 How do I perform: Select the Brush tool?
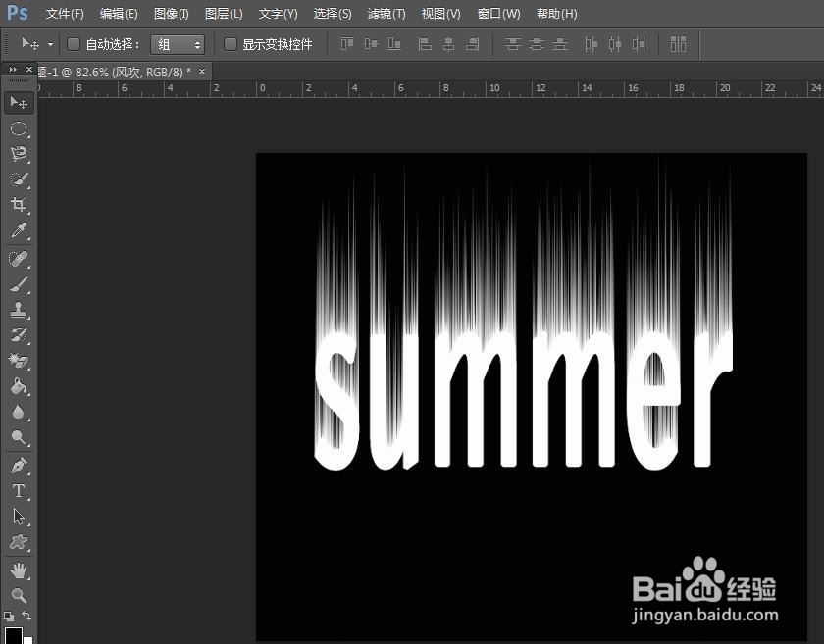coord(19,284)
